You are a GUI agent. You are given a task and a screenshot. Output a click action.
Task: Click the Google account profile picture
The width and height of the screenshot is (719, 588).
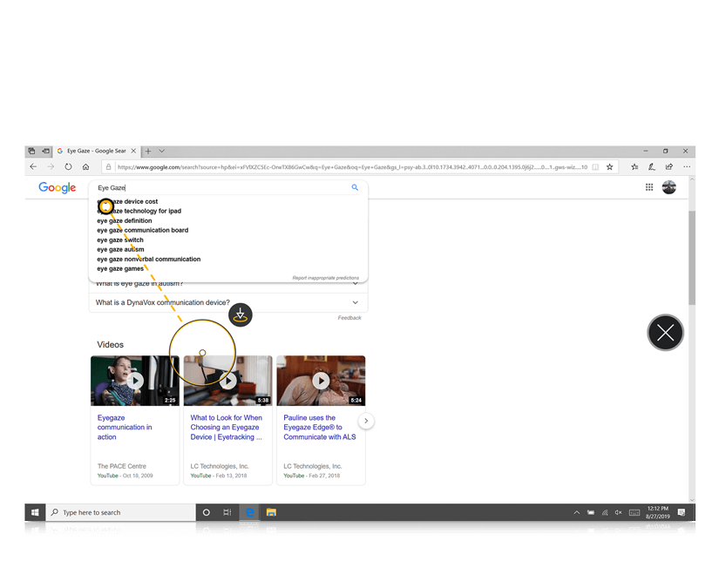[669, 187]
